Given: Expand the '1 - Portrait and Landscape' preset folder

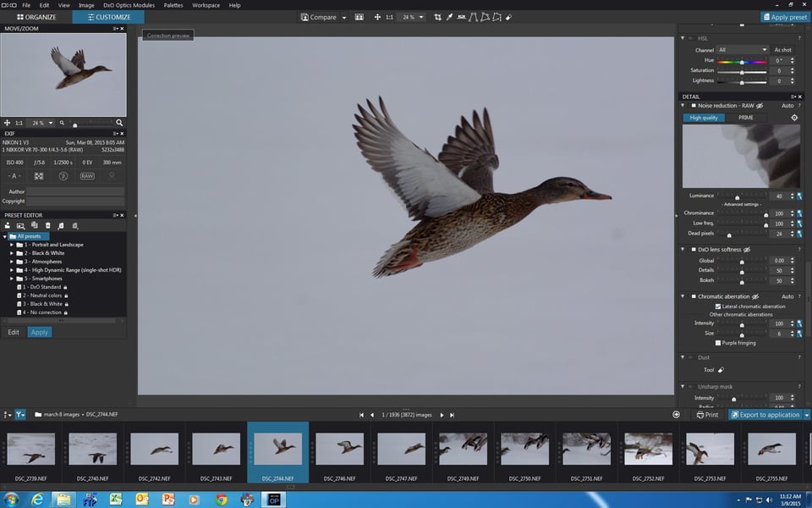Looking at the screenshot, I should point(12,245).
